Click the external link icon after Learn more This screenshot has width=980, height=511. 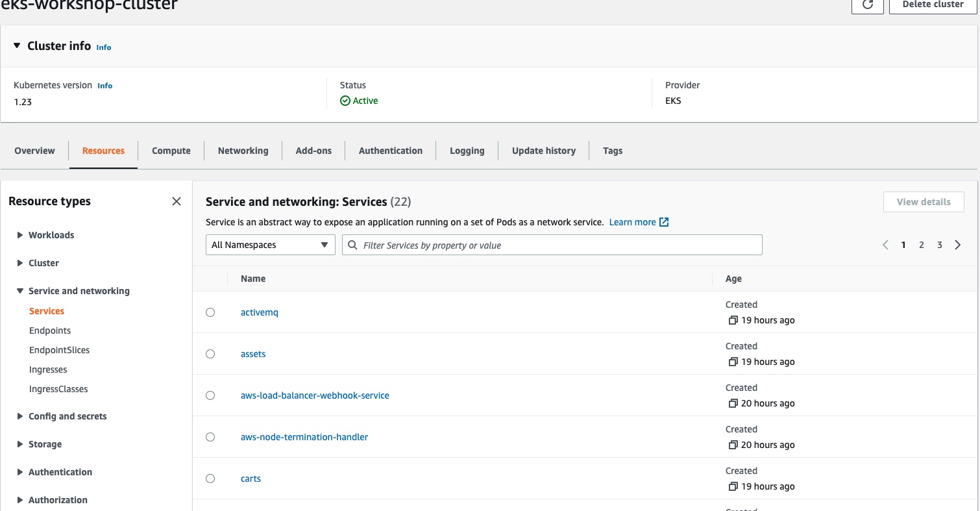click(664, 222)
